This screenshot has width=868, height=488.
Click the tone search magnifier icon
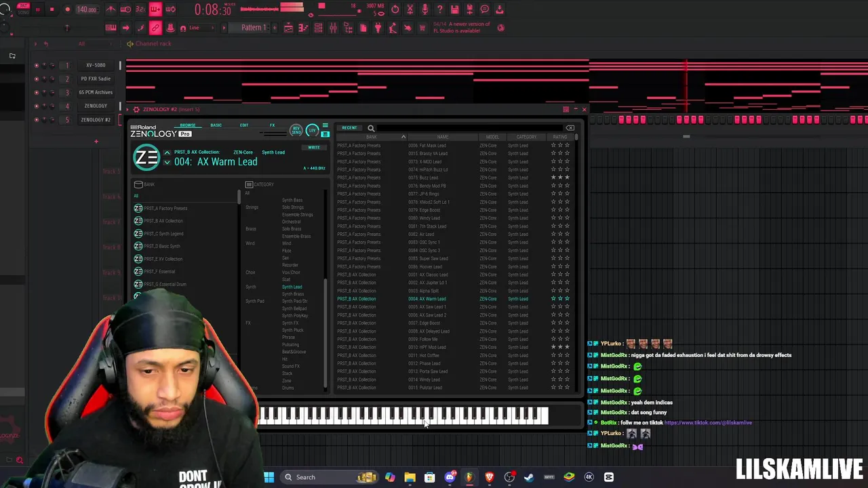tap(371, 128)
